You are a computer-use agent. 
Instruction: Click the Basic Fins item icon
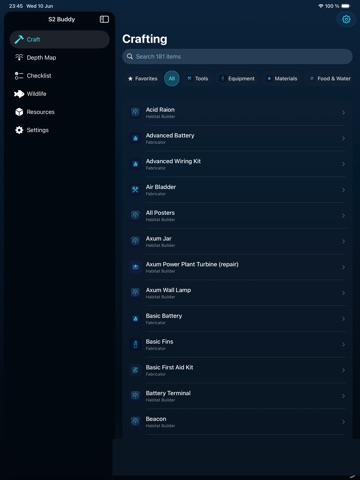[135, 344]
